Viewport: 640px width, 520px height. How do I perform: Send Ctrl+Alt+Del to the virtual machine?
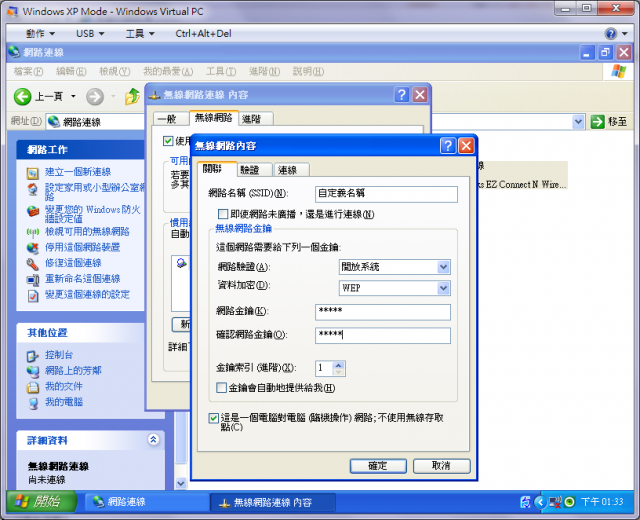(203, 33)
